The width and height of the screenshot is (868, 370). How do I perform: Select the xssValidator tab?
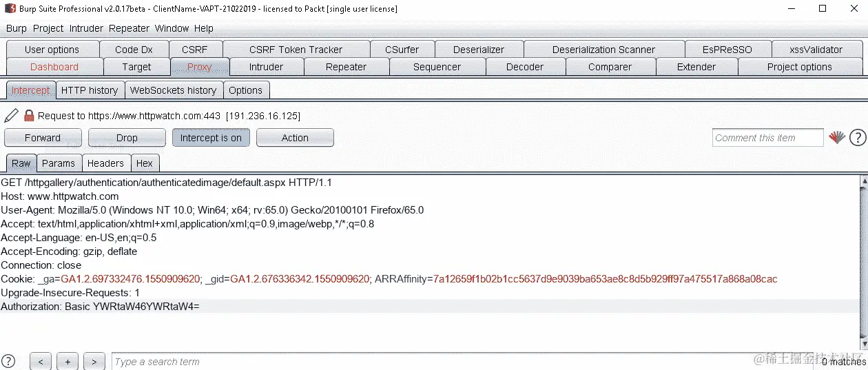816,50
